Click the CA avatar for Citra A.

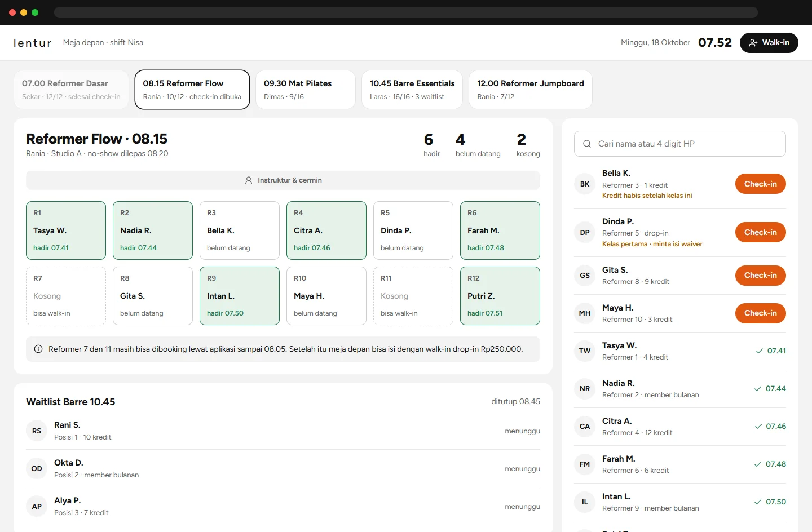[585, 427]
